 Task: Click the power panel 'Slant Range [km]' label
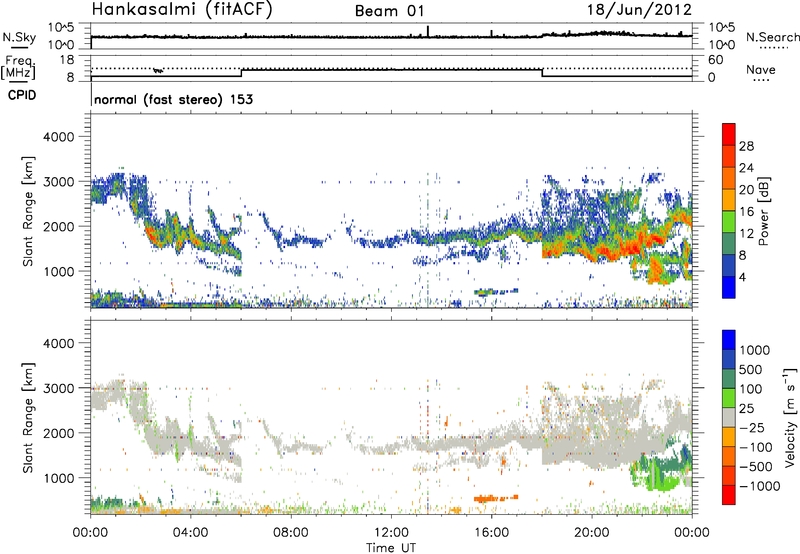(28, 211)
